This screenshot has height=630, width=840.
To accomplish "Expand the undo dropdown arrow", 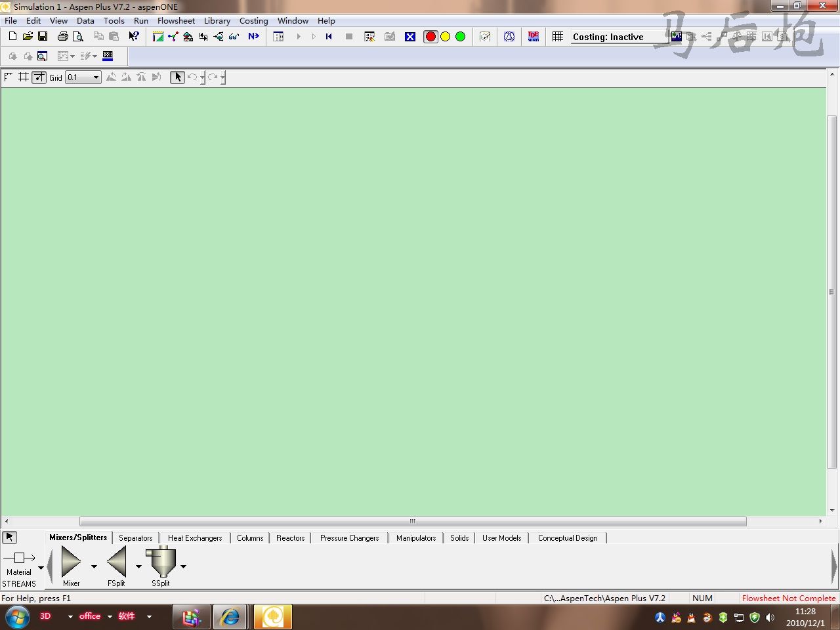I will pyautogui.click(x=202, y=77).
